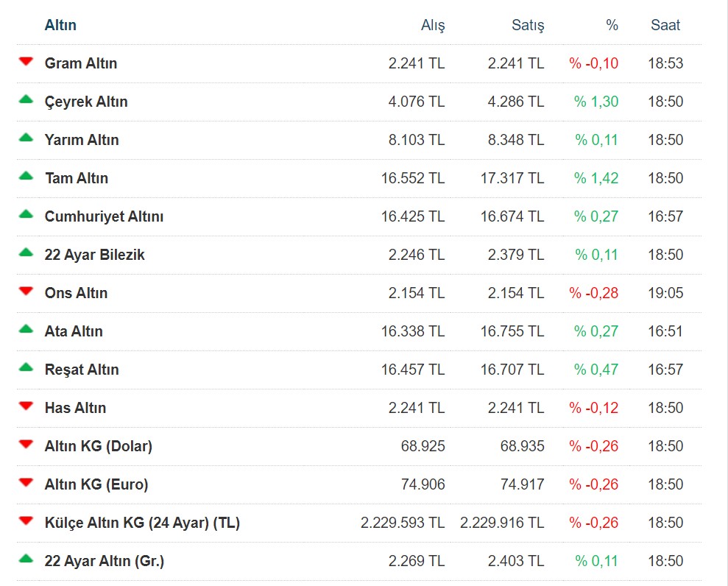Screen dimensions: 728x586
Task: Open the 22 Ayar Bilezik link
Action: click(x=94, y=255)
